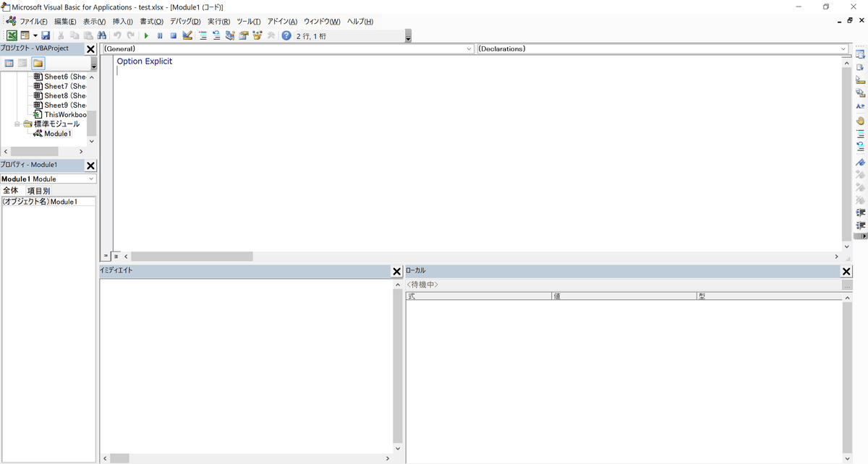Open Find with the binoculars icon
This screenshot has width=868, height=464.
pyautogui.click(x=102, y=35)
